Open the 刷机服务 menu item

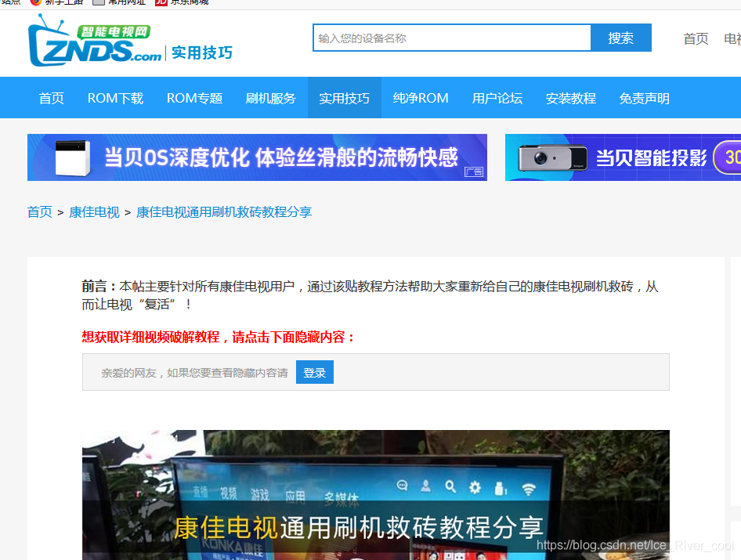(270, 99)
